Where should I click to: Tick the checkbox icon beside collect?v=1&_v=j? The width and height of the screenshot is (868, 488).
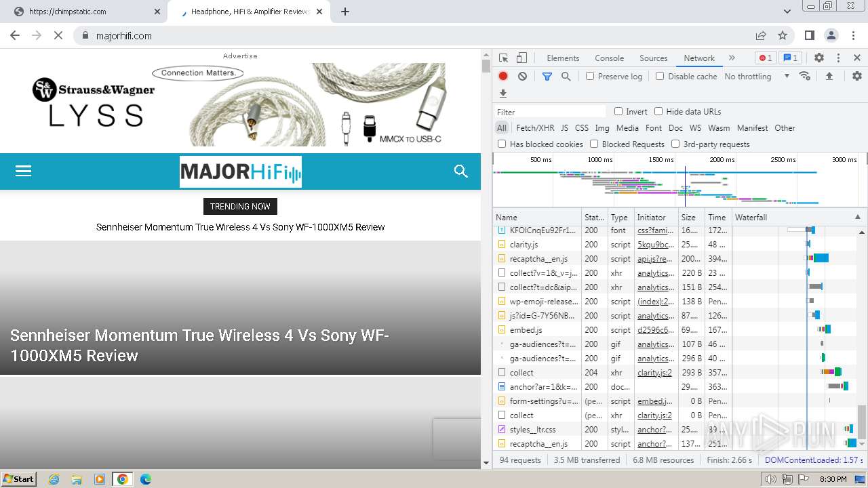point(502,273)
